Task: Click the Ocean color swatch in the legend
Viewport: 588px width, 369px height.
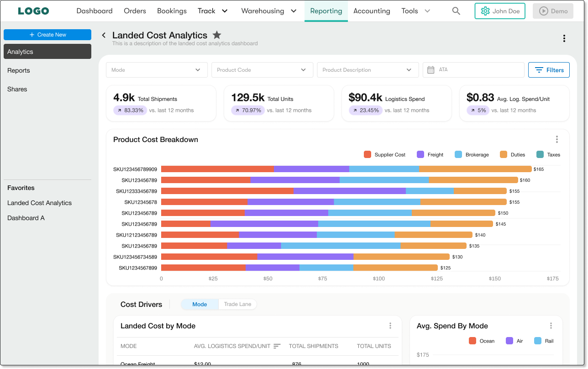Action: tap(472, 341)
